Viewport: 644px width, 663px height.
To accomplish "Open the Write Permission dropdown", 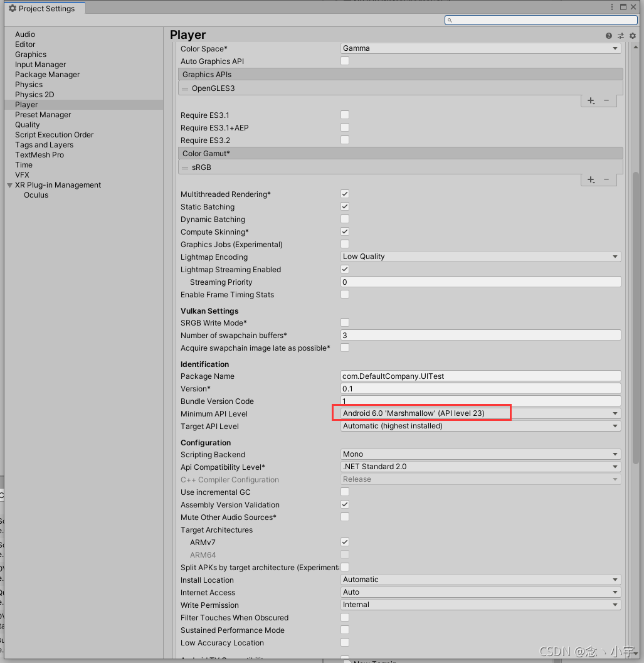I will coord(481,605).
